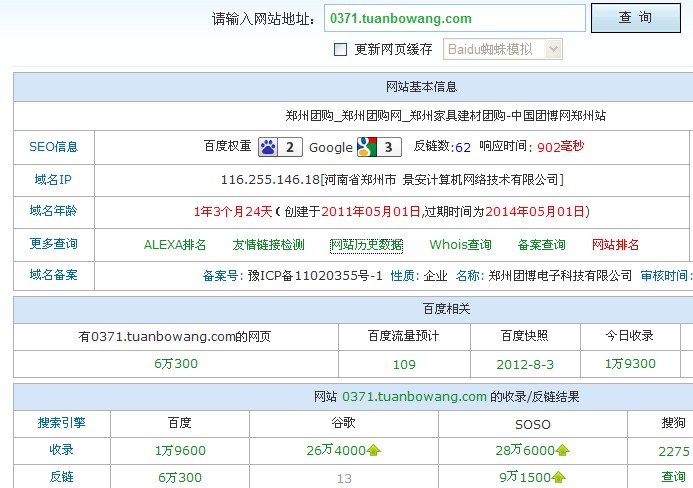Viewport: 693px width, 488px height.
Task: Click the 反链数 value 62
Action: [462, 147]
